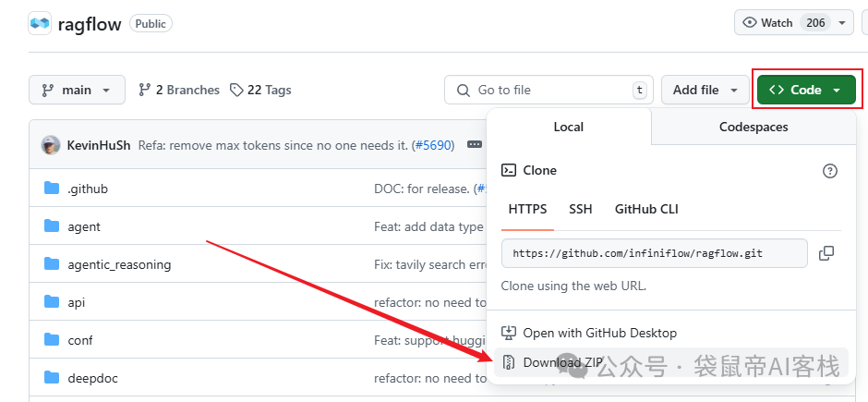Toggle the green Code dropdown button
This screenshot has height=402, width=868.
pos(806,90)
